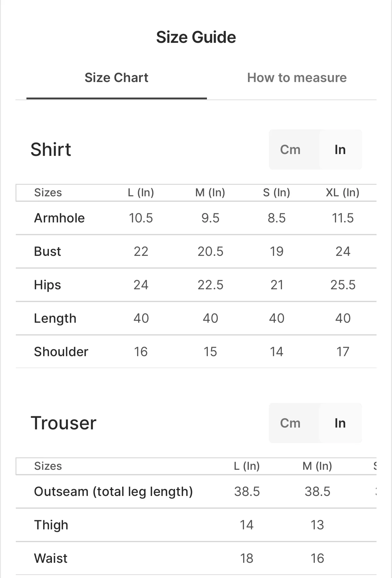This screenshot has width=392, height=578.
Task: Switch to the Size Chart tab
Action: click(116, 78)
